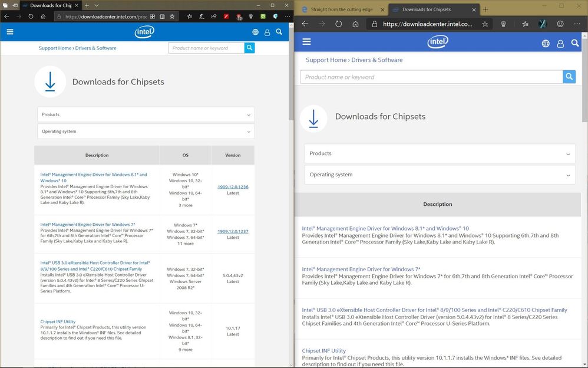Open Settings and more menu in left window
This screenshot has height=368, width=588.
[x=288, y=17]
